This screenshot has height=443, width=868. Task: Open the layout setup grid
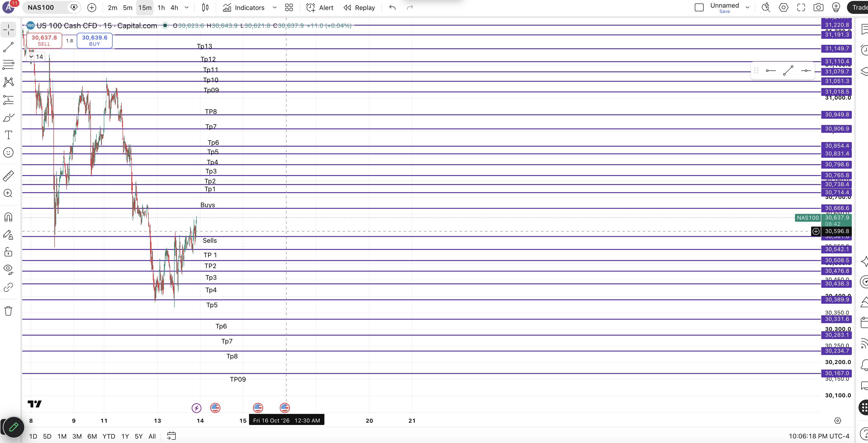tap(289, 8)
